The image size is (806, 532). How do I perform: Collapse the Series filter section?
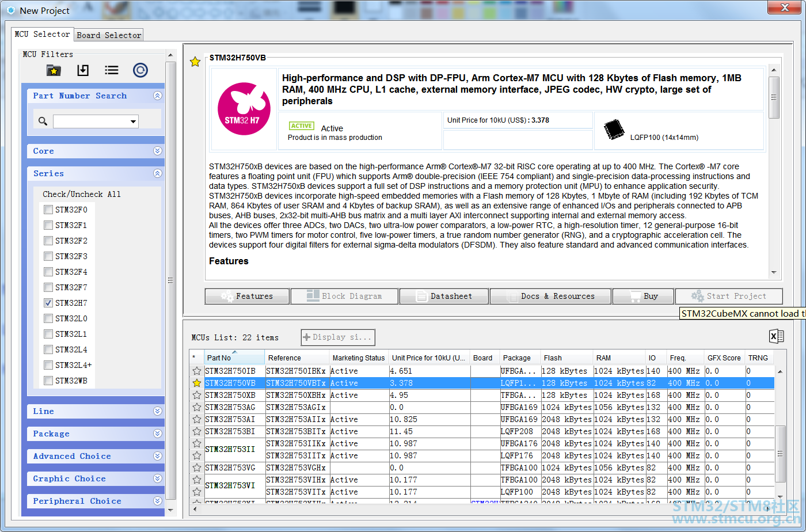157,173
